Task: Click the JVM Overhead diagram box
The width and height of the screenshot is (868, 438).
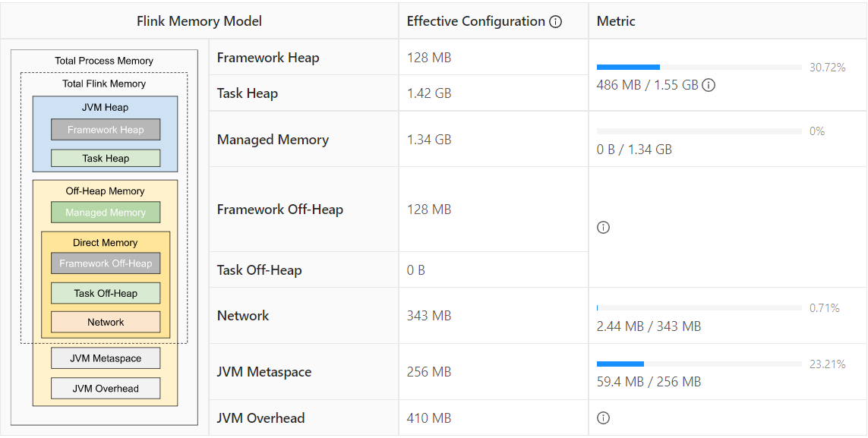Action: 106,389
